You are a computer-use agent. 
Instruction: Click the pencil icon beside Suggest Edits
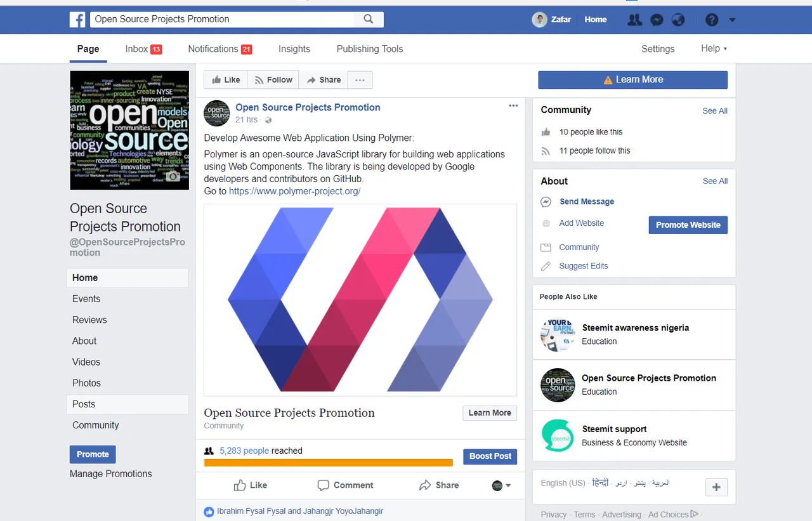click(x=546, y=267)
